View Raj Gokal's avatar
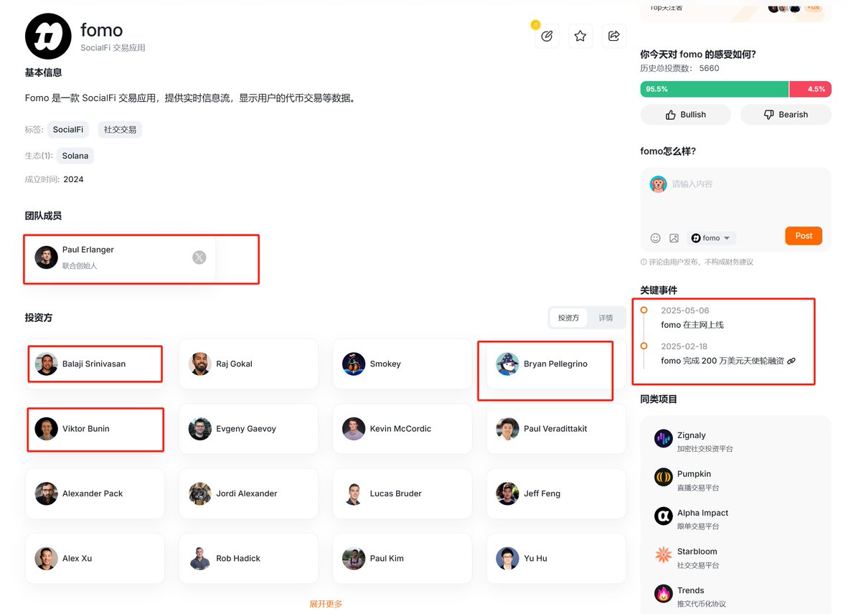The height and width of the screenshot is (616, 861). coord(200,364)
